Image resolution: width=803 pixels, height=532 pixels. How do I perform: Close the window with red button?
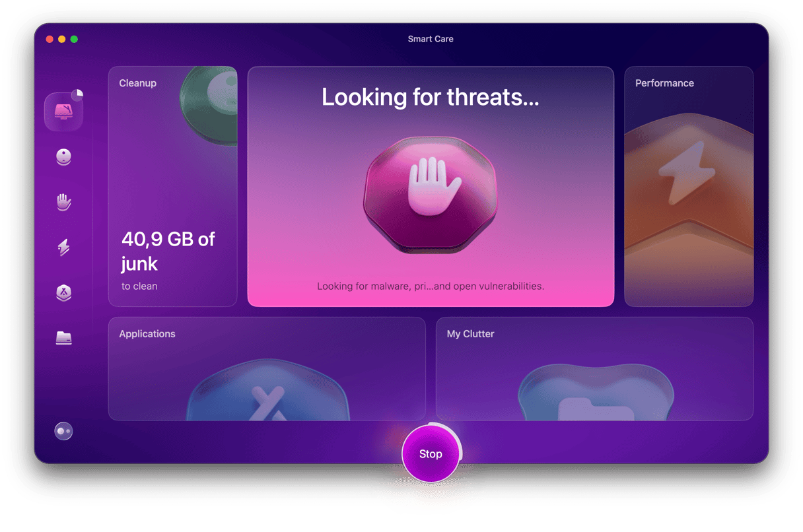pos(50,39)
